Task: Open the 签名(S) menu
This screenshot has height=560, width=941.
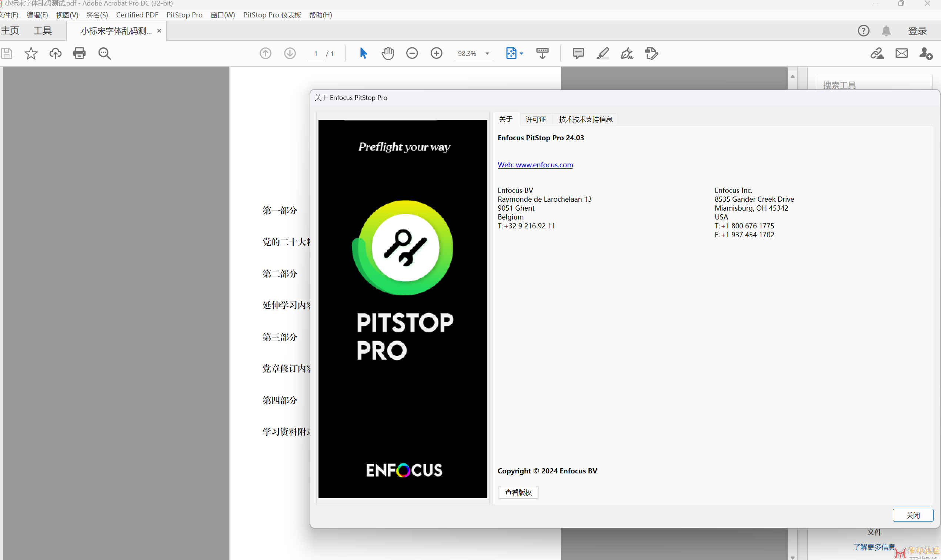Action: [x=97, y=15]
